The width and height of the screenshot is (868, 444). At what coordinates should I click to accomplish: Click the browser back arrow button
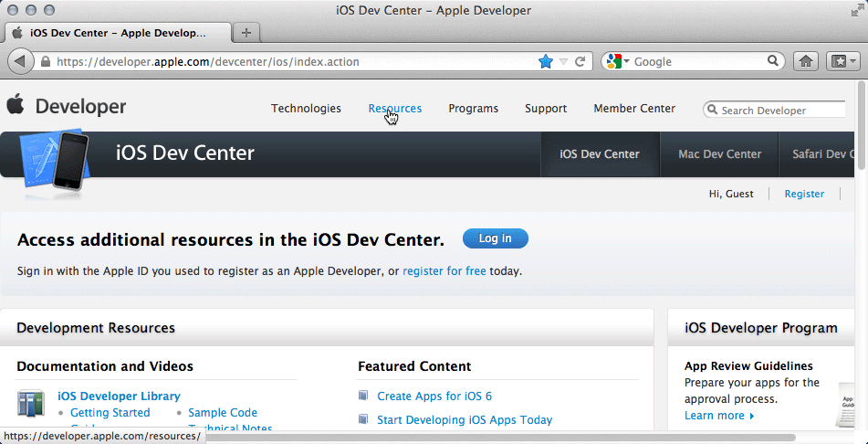click(20, 61)
